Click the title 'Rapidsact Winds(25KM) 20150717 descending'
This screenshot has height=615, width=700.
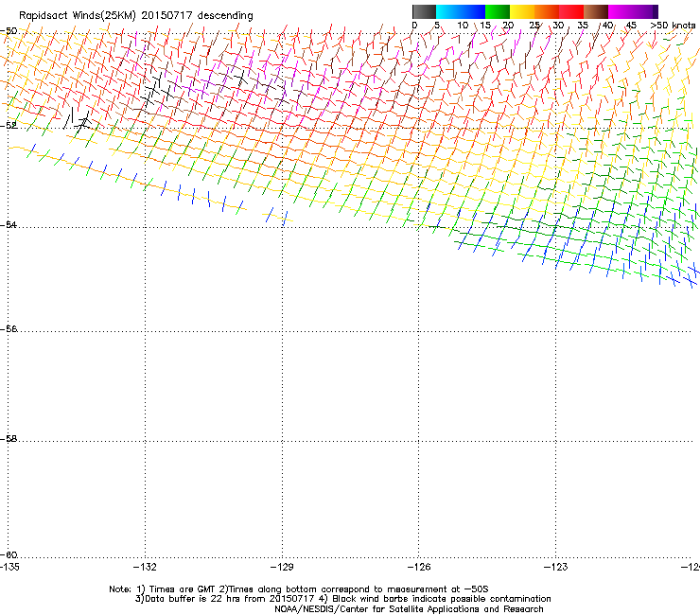[x=135, y=16]
